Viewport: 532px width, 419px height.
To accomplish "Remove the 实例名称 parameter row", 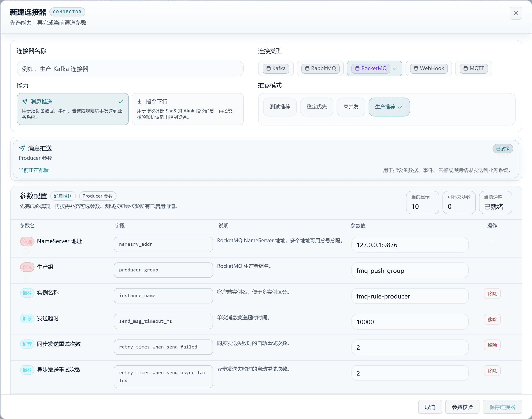I will (492, 294).
